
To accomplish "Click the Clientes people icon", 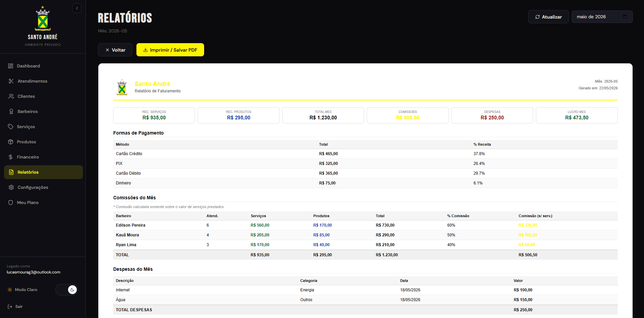I will 11,96.
